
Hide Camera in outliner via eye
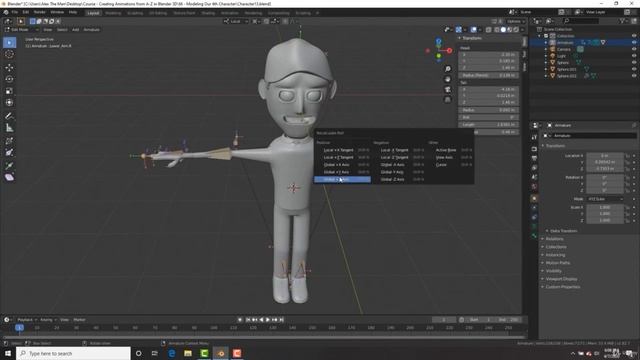point(634,49)
